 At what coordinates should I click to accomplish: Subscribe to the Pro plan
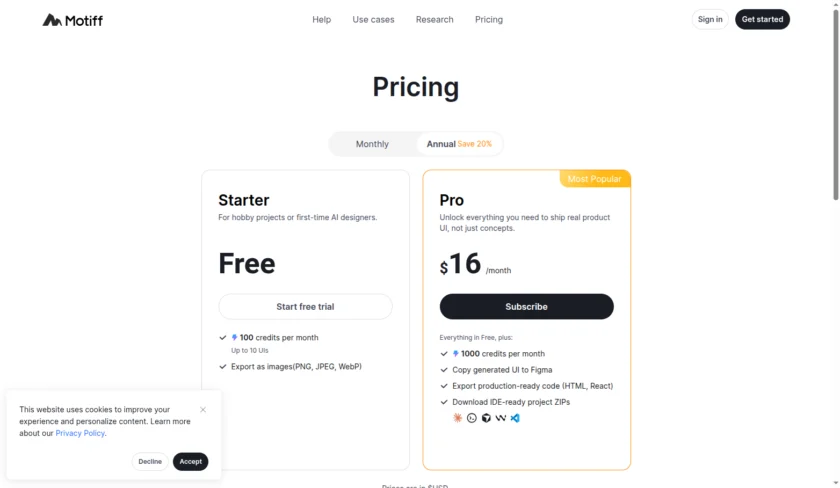pyautogui.click(x=526, y=307)
